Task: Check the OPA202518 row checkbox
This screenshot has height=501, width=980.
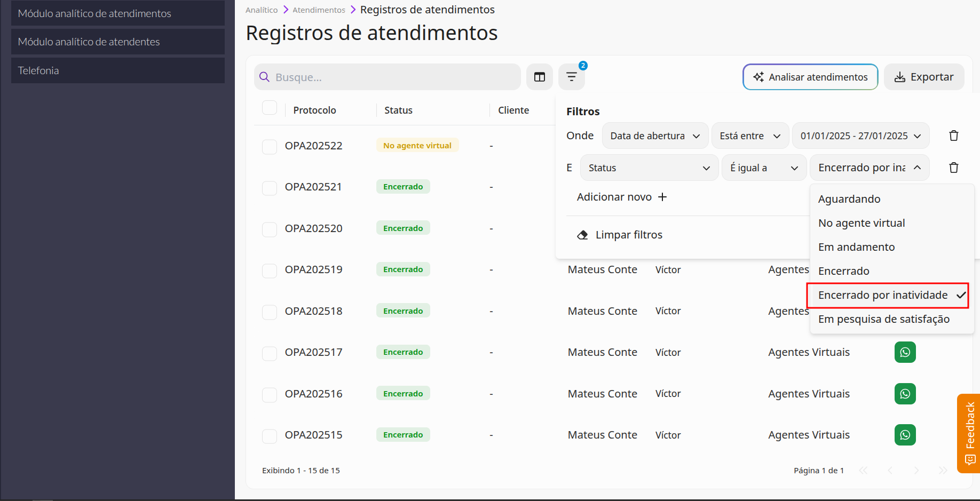Action: 270,312
